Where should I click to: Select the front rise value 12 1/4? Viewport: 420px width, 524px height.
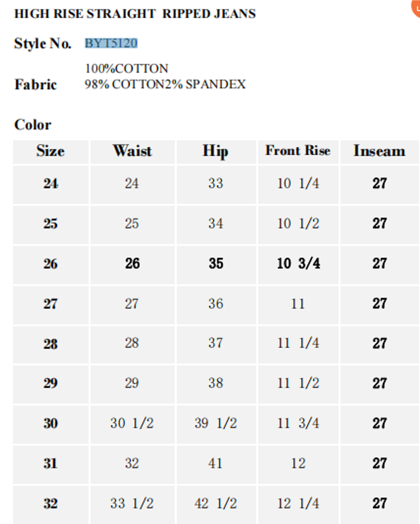click(298, 503)
